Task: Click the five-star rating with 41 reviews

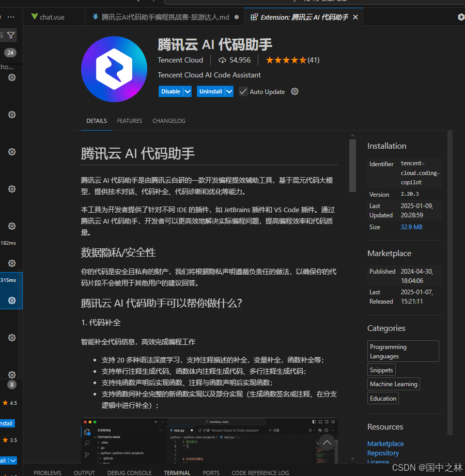Action: tap(292, 60)
